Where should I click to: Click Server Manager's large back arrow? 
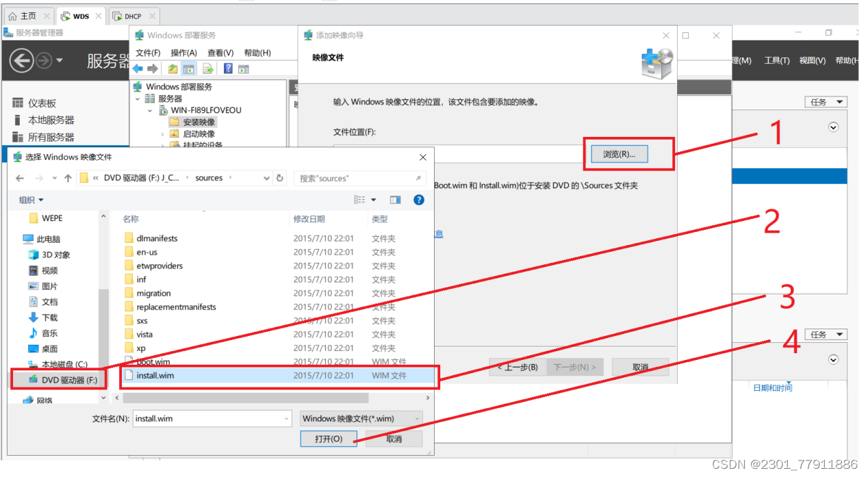(x=21, y=61)
